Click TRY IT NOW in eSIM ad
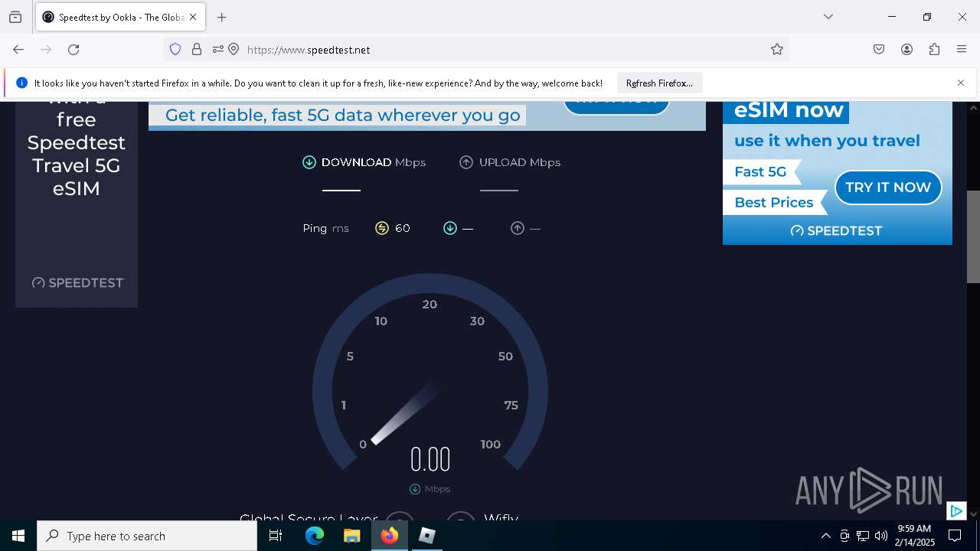This screenshot has height=551, width=980. [x=888, y=187]
